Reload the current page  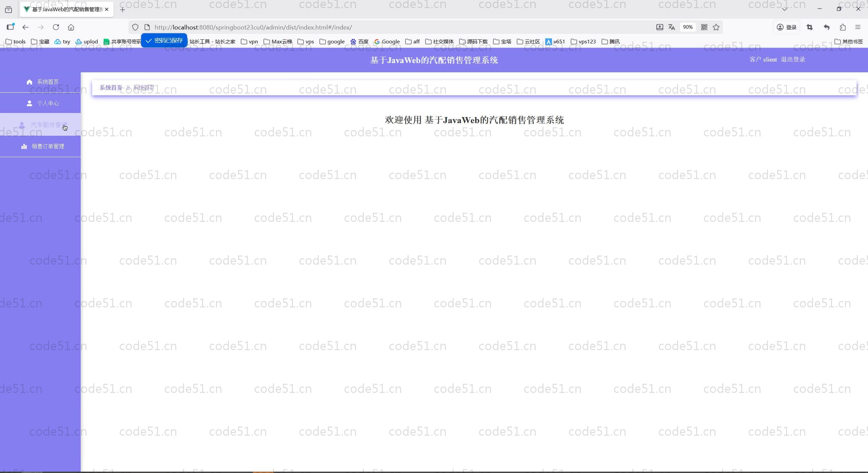pyautogui.click(x=56, y=27)
